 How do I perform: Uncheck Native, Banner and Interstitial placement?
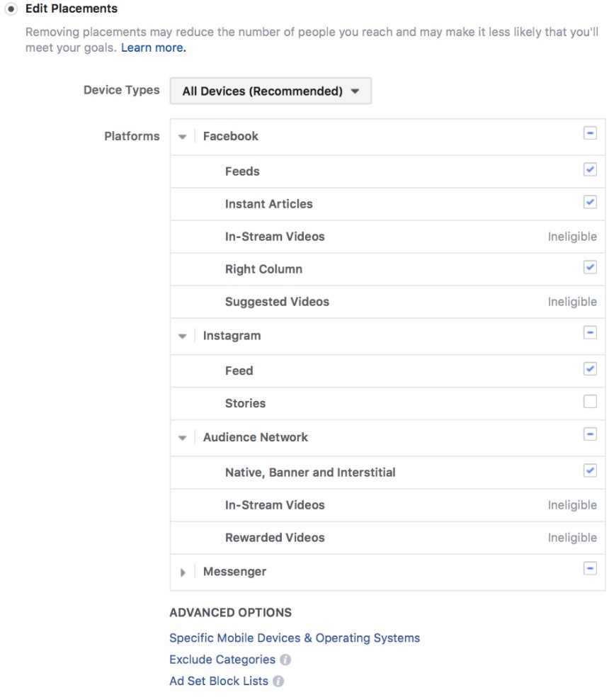[590, 470]
